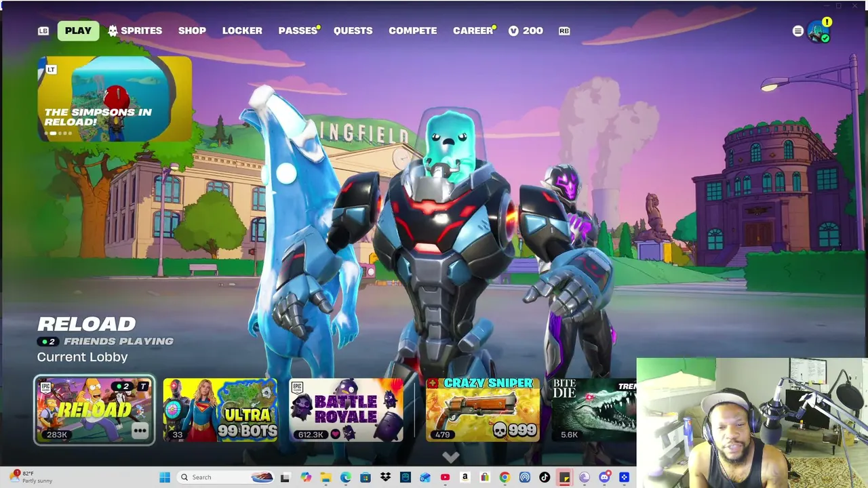Open the PLAY tab
Viewport: 868px width, 488px height.
[78, 30]
